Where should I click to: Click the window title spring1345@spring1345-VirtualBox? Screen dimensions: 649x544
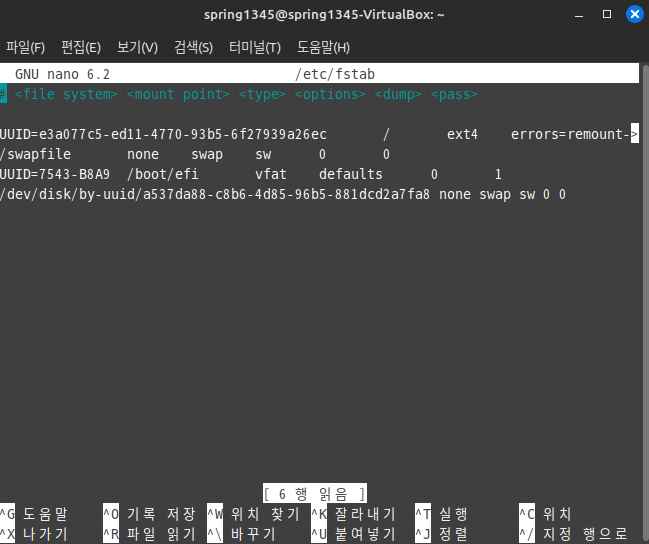coord(324,15)
